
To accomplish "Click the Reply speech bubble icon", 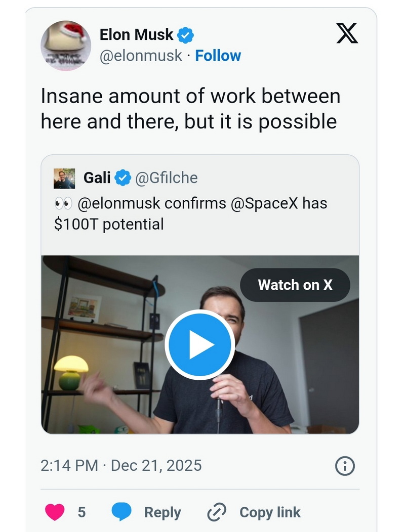I will (x=121, y=512).
